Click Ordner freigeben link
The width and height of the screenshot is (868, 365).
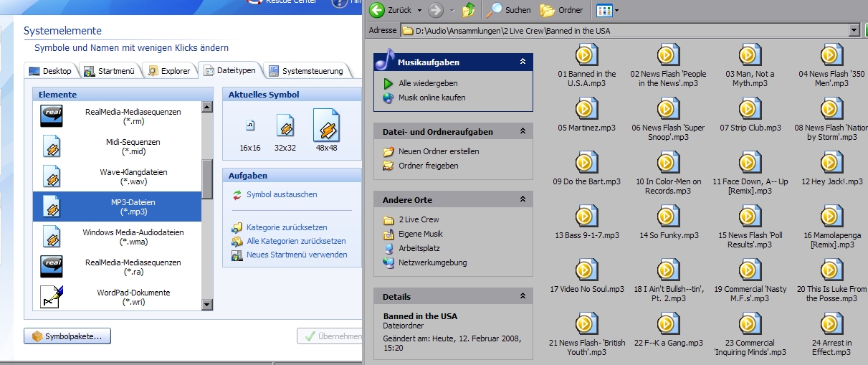coord(429,166)
